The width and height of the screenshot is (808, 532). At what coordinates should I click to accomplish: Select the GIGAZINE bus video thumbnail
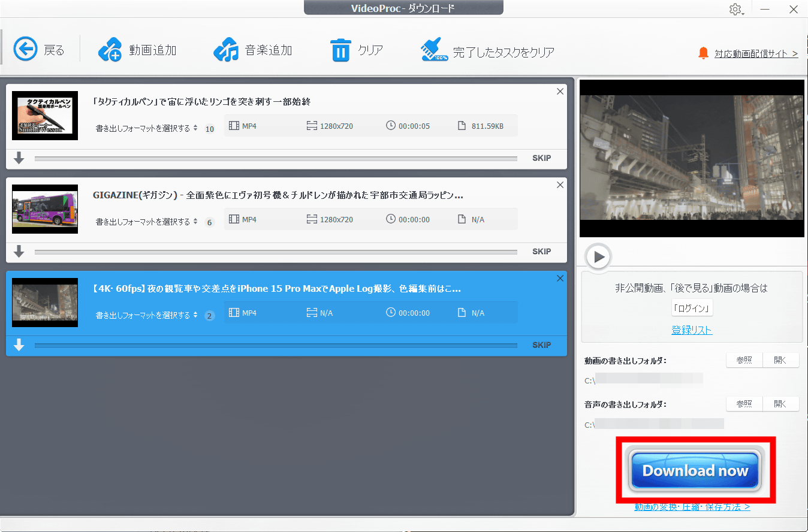tap(45, 209)
